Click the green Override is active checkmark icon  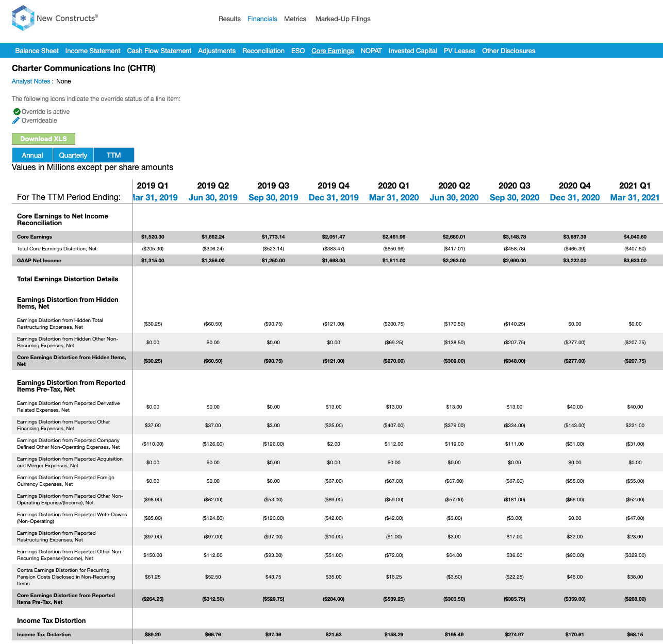pyautogui.click(x=16, y=112)
